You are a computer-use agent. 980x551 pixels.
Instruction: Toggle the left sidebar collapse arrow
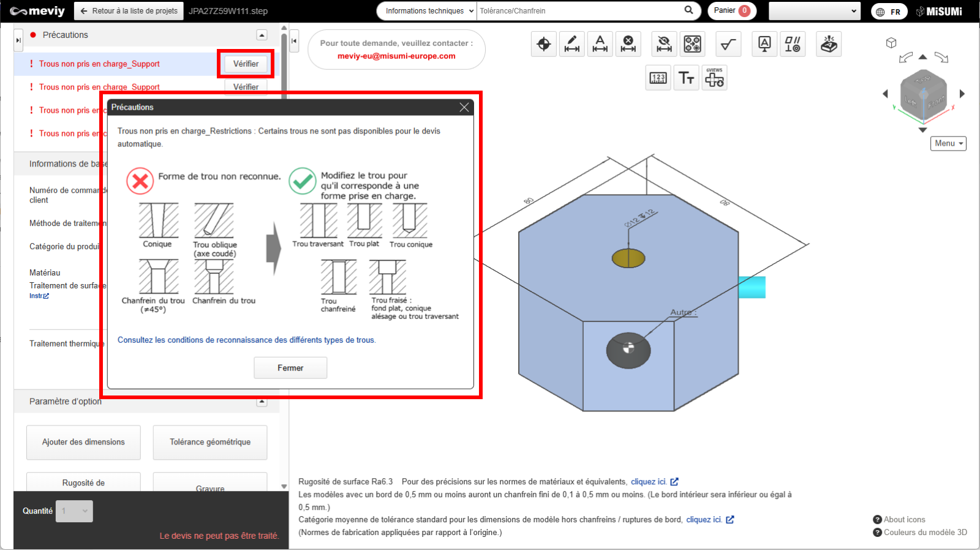18,40
